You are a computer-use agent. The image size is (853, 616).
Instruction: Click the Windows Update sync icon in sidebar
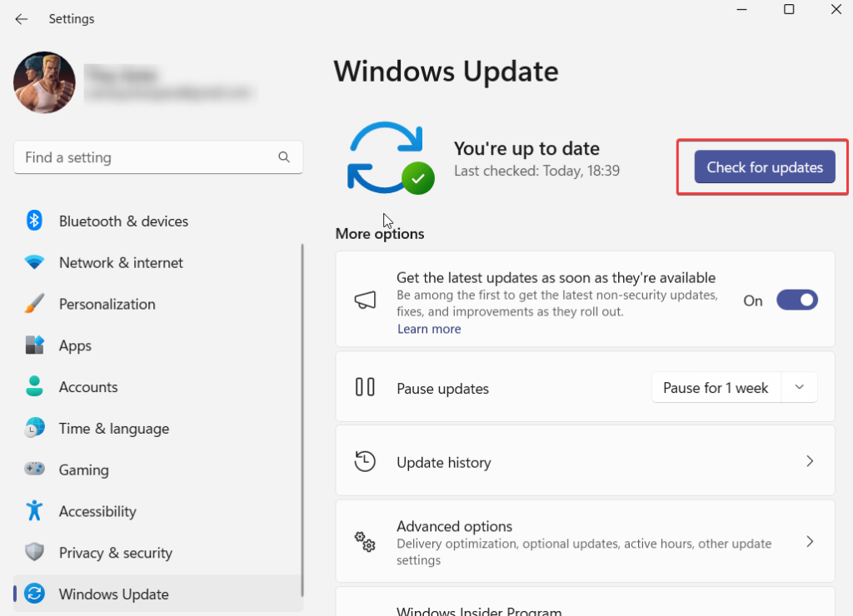click(34, 594)
